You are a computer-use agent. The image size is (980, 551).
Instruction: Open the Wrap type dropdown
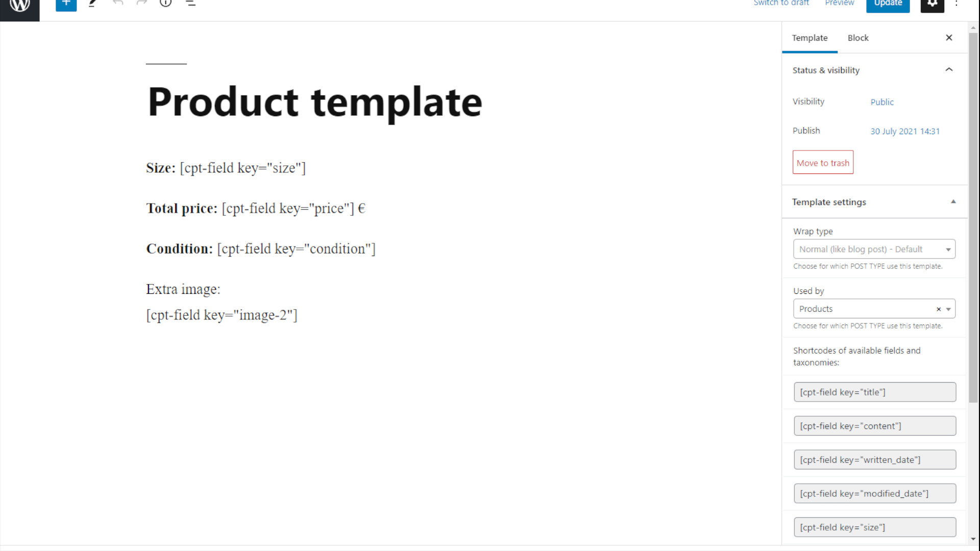pos(874,249)
